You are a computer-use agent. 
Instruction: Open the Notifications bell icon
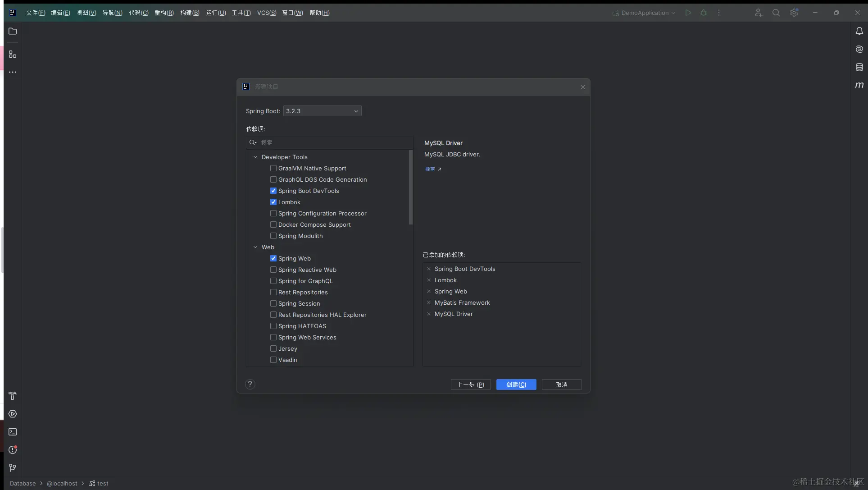coord(859,31)
